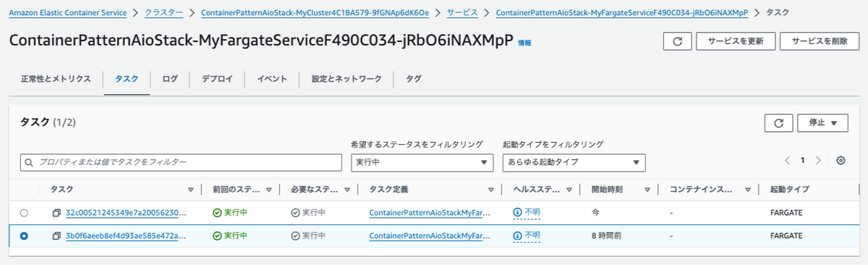The width and height of the screenshot is (868, 265).
Task: Sort by コンテナインスタンス column arrow
Action: pos(747,190)
